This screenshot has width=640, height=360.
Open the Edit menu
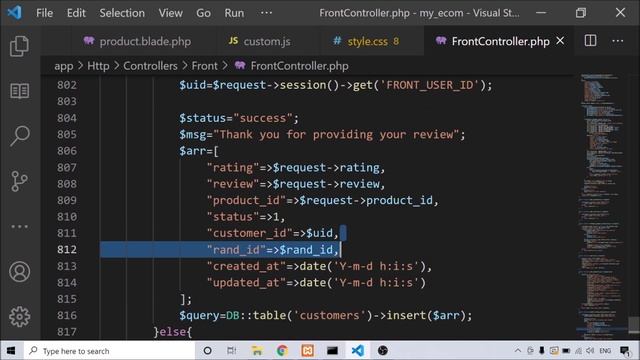coord(76,13)
